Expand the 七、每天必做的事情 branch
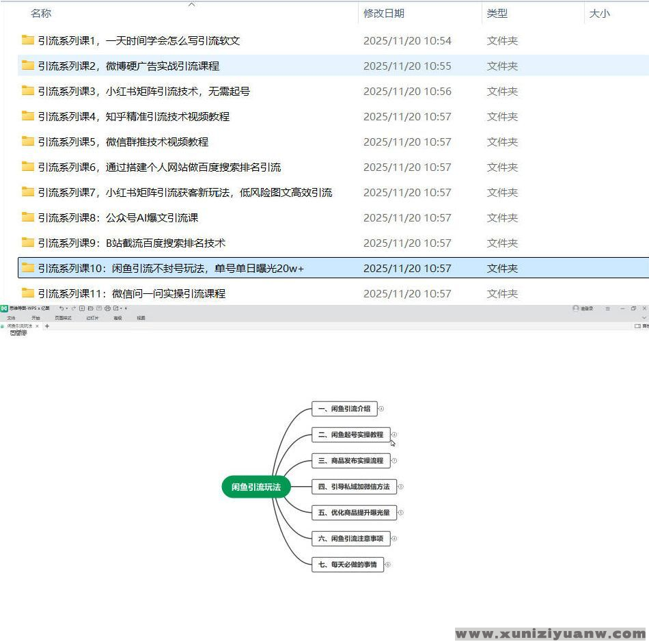 pyautogui.click(x=388, y=565)
